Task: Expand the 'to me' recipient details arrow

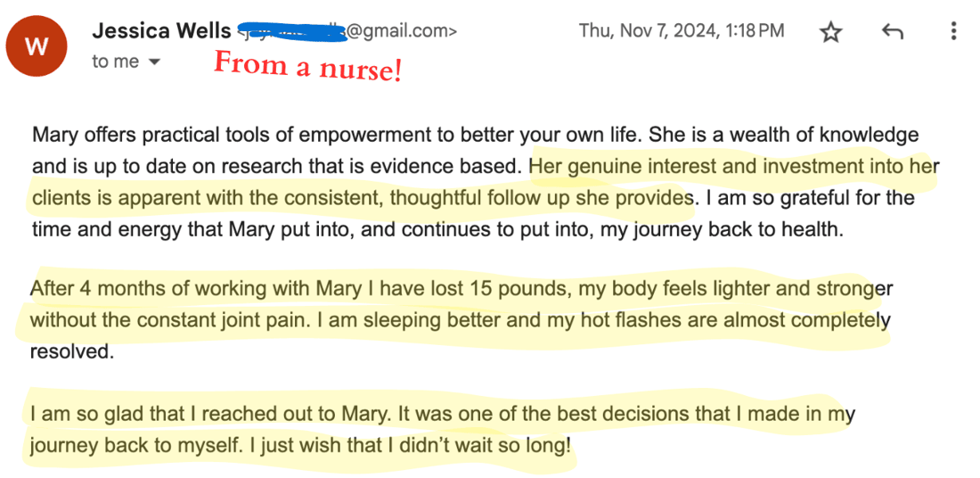Action: tap(155, 62)
